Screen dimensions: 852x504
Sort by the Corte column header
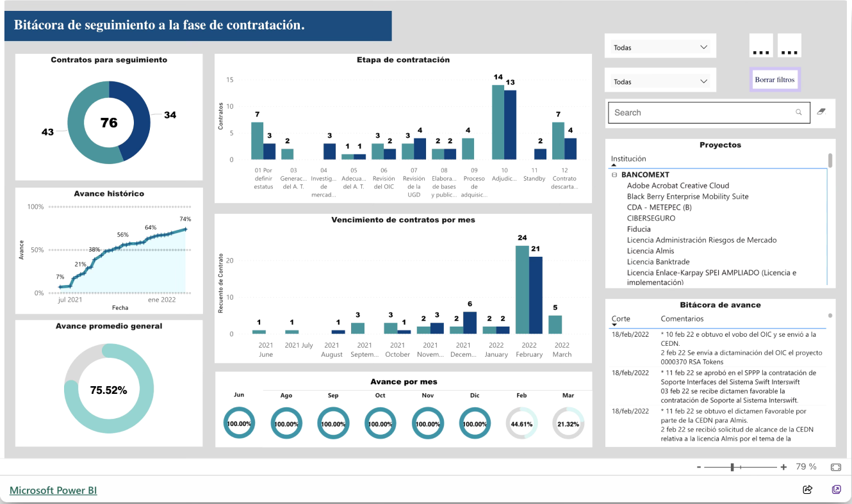coord(621,319)
